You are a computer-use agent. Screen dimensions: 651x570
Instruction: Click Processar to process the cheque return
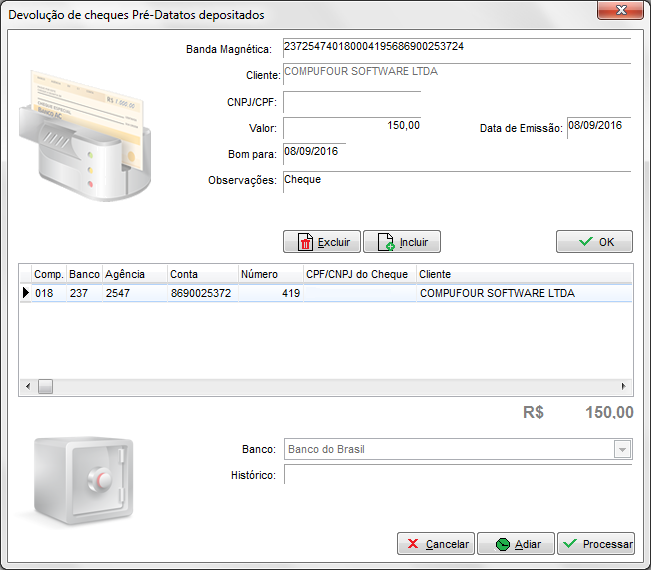click(x=596, y=544)
